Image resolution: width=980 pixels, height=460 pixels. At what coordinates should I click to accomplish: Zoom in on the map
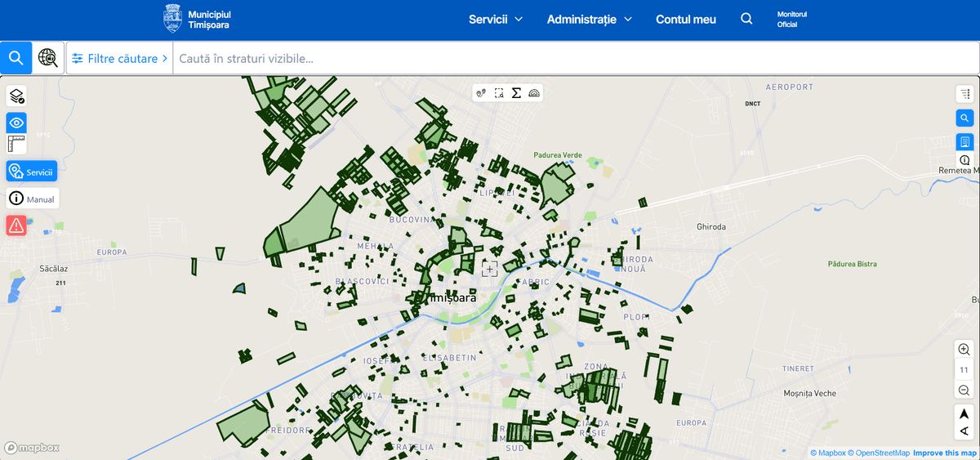click(x=964, y=350)
